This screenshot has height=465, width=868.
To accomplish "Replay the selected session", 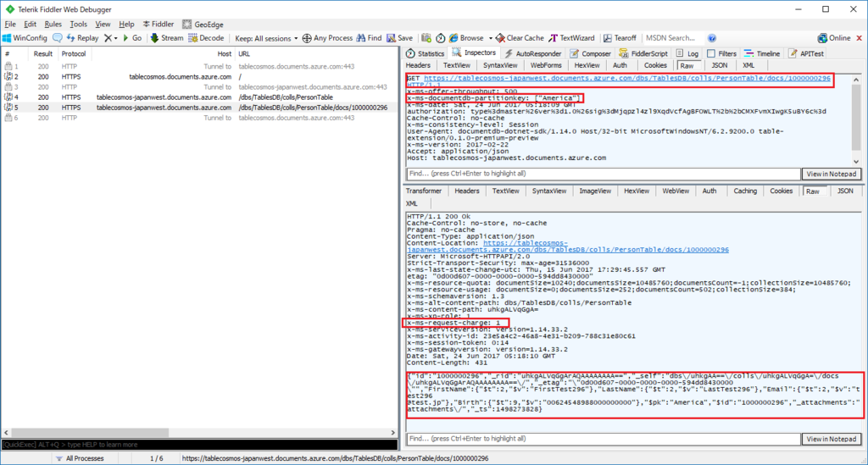I will 82,38.
